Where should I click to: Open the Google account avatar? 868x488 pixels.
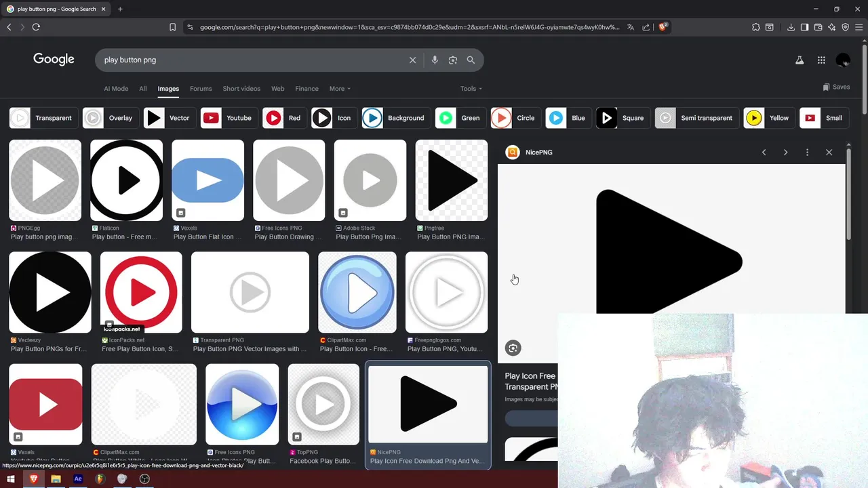[843, 60]
